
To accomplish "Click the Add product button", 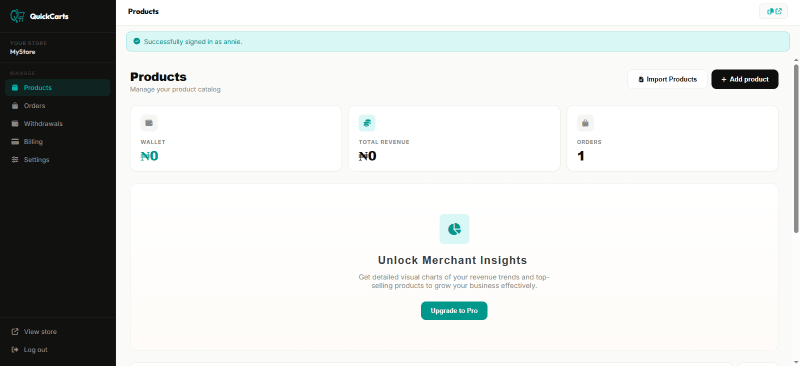I will click(745, 79).
